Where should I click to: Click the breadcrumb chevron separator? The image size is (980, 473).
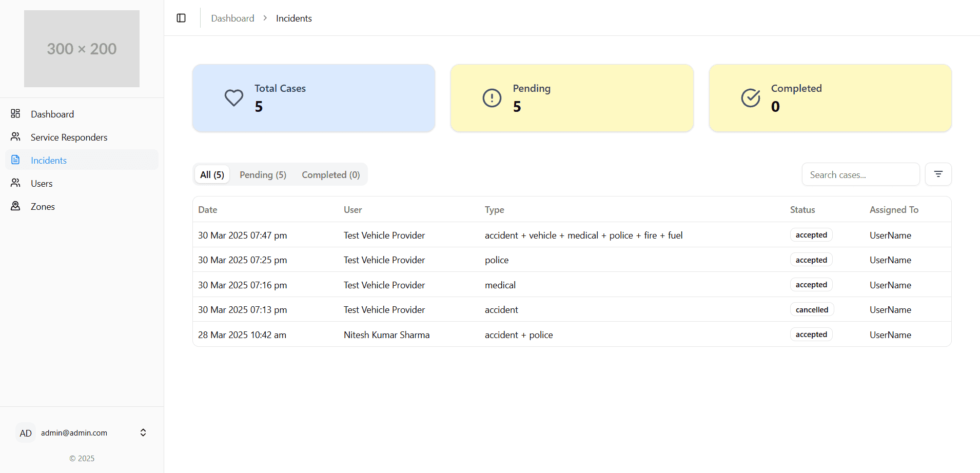pos(265,18)
